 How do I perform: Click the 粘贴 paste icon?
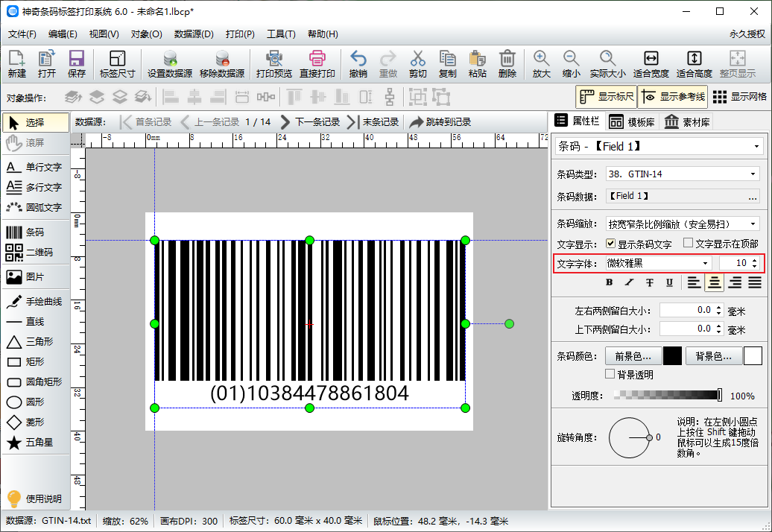coord(477,63)
